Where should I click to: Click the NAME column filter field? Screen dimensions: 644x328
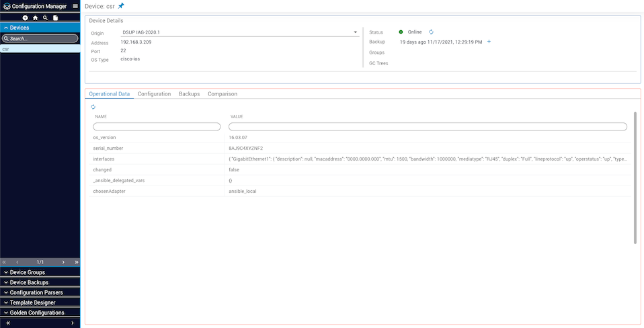click(157, 126)
